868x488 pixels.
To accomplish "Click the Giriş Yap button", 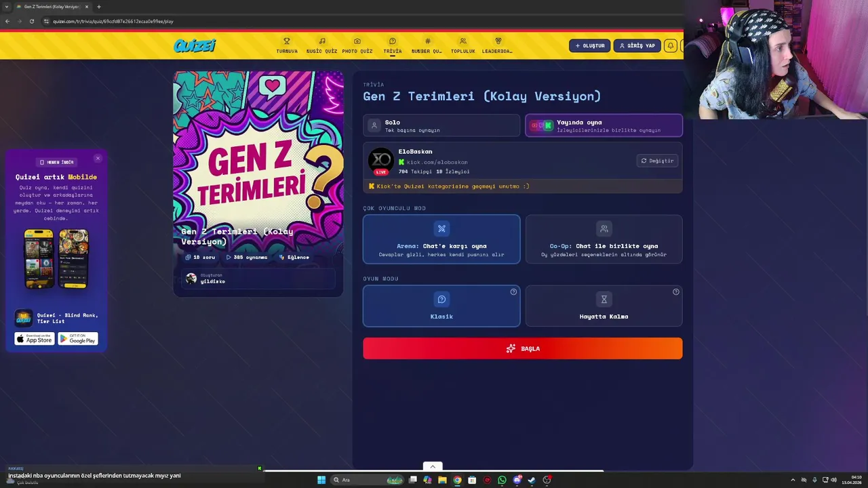I will [637, 45].
